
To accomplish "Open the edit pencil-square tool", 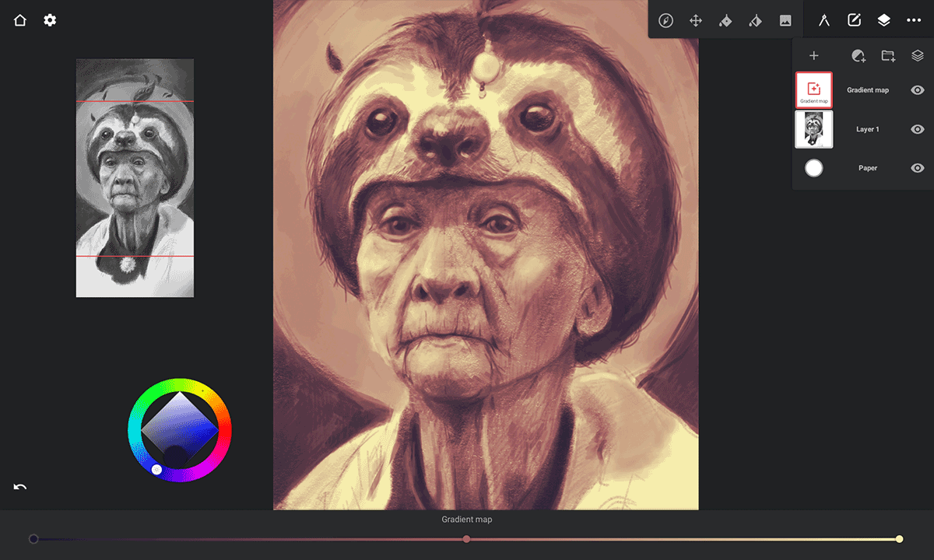I will [854, 20].
